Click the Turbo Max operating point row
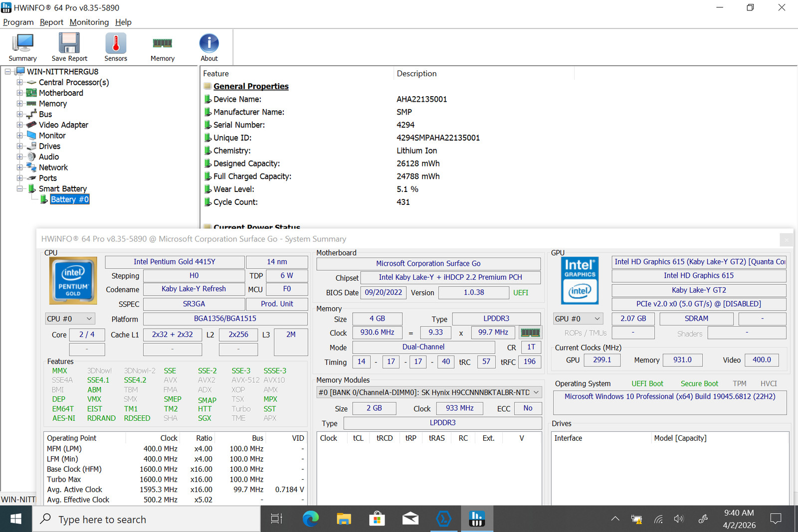 (175, 480)
